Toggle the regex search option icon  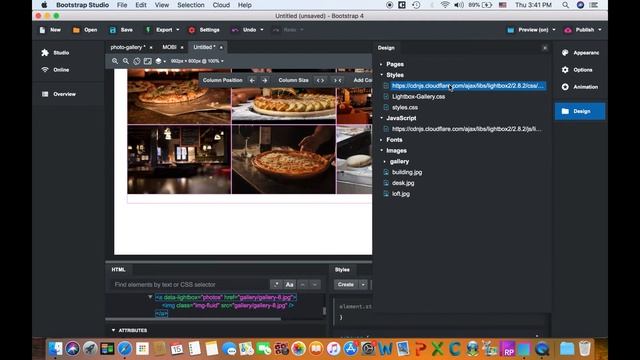click(x=276, y=284)
